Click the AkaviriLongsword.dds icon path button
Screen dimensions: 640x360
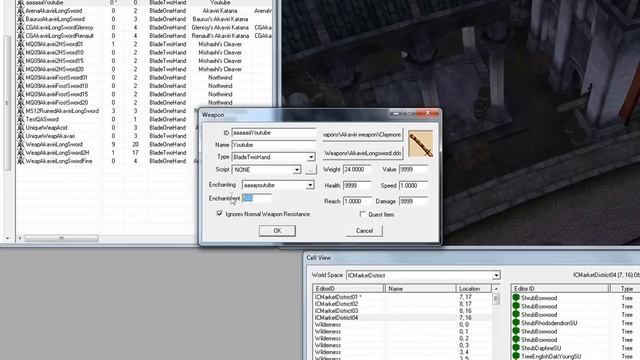362,153
